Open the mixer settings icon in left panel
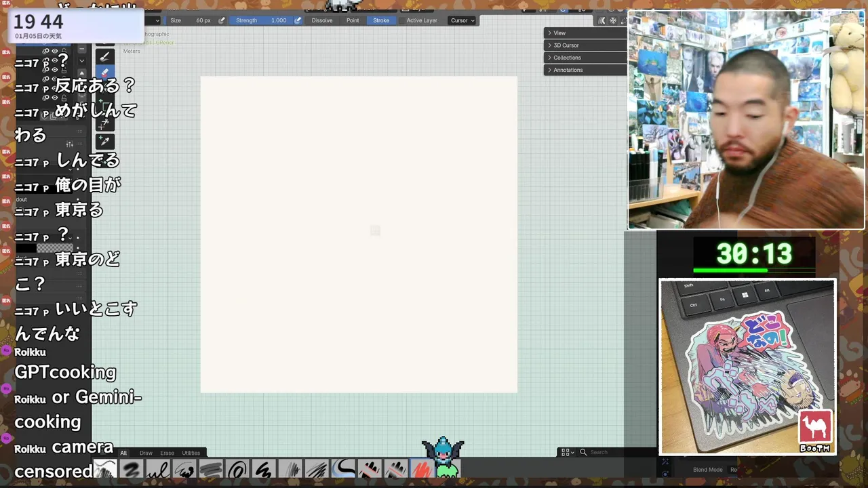Image resolution: width=868 pixels, height=488 pixels. point(69,144)
